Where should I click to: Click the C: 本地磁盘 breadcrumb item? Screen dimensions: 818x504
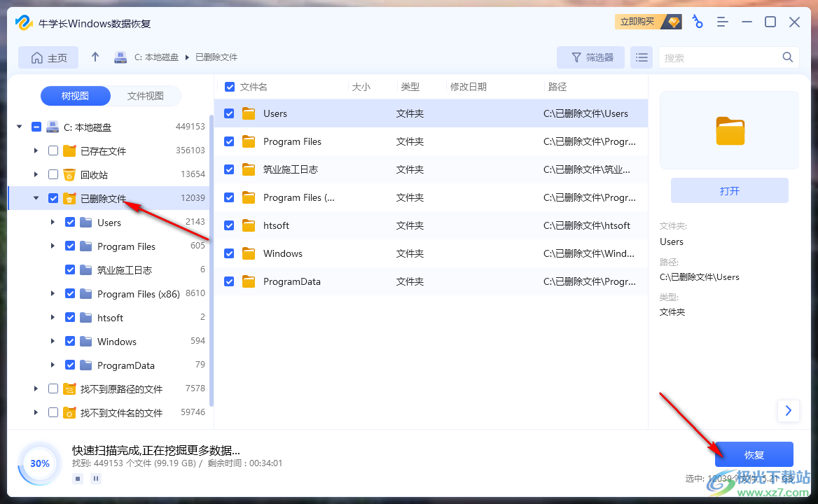(x=156, y=57)
